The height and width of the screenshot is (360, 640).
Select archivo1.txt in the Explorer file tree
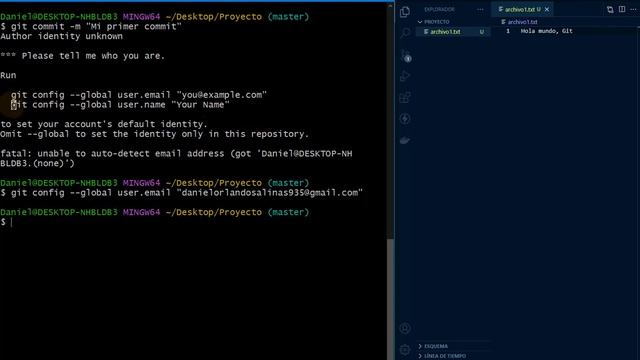tap(453, 31)
